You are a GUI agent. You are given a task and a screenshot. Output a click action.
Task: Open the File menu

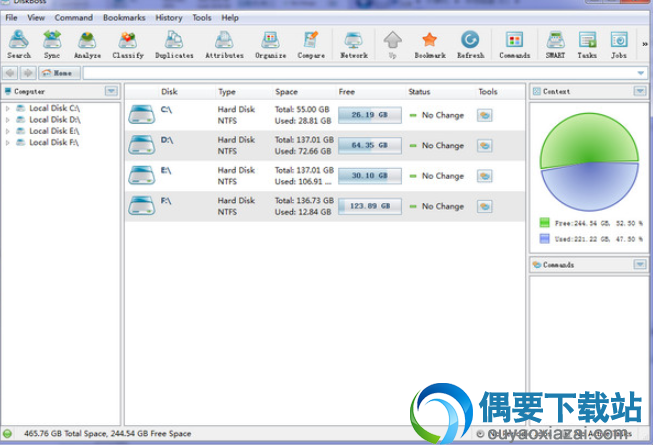point(11,18)
